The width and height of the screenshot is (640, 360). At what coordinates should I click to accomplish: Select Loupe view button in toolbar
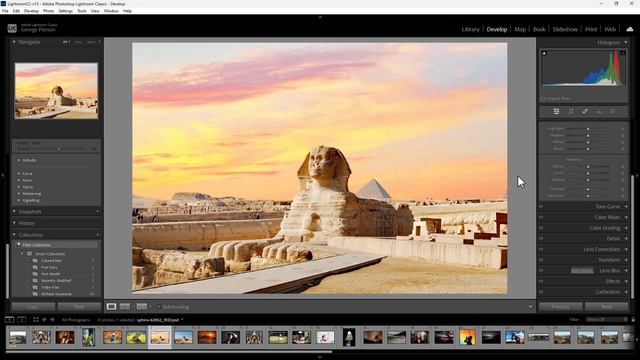click(111, 307)
